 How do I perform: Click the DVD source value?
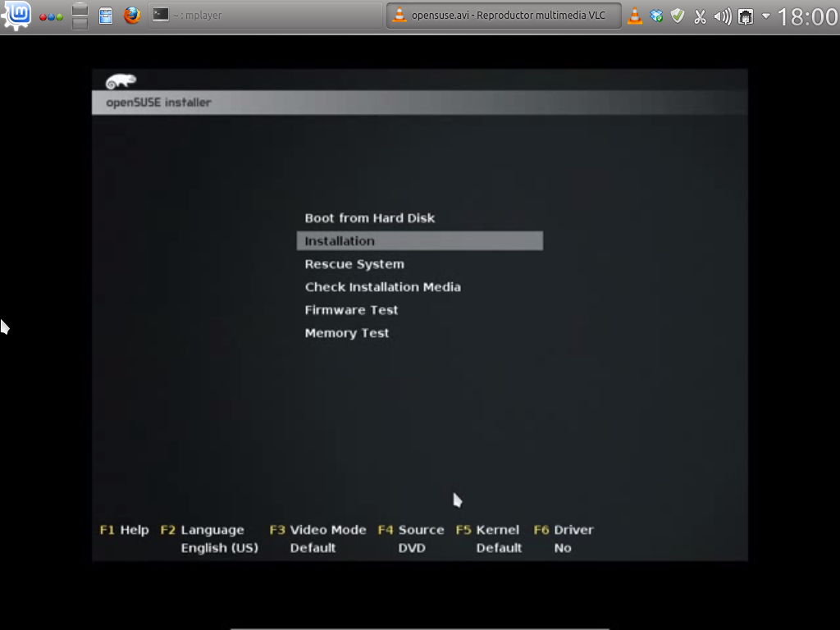(412, 548)
